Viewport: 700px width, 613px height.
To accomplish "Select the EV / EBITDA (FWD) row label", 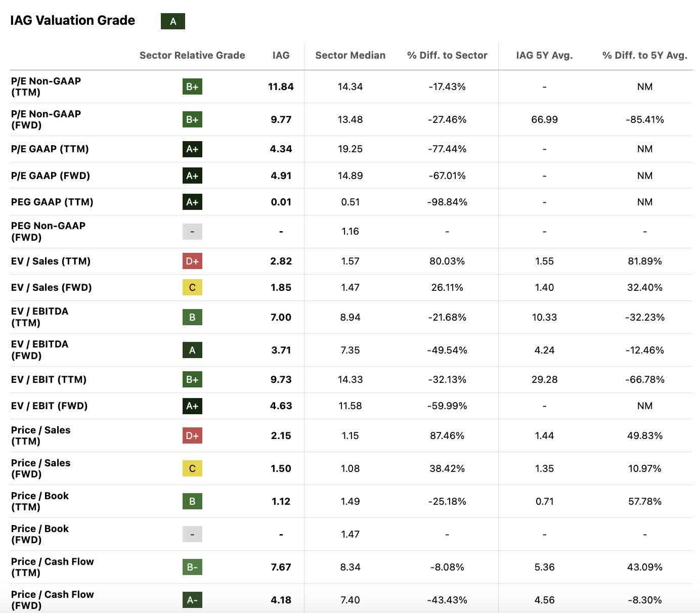I will pos(39,350).
